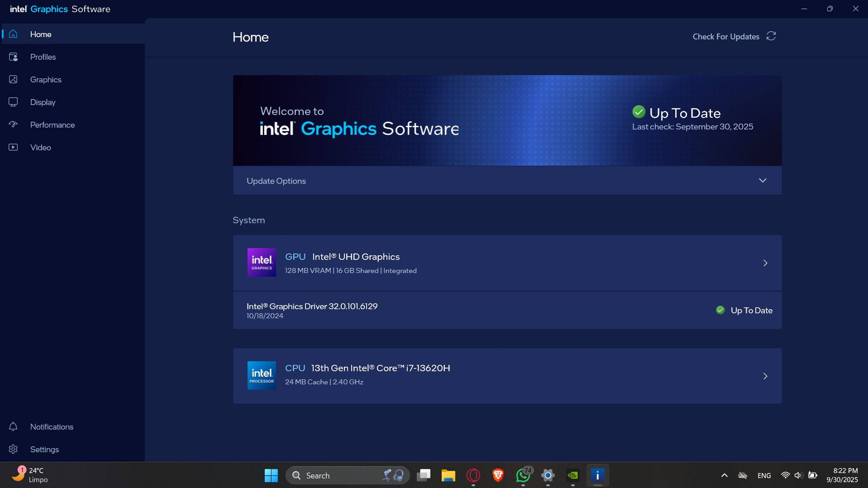Click the refresh icon beside Check For Updates
868x488 pixels.
point(771,36)
